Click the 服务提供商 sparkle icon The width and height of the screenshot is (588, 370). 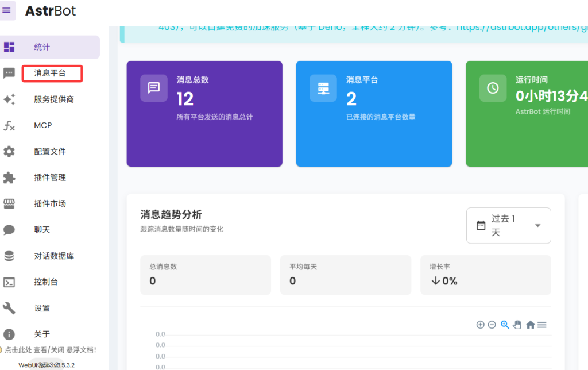pyautogui.click(x=9, y=99)
